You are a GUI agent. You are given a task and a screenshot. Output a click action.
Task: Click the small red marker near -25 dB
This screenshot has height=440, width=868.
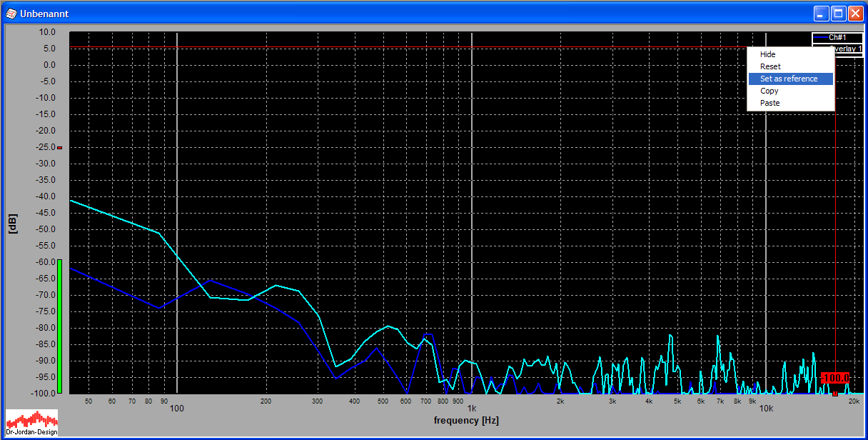coord(60,148)
